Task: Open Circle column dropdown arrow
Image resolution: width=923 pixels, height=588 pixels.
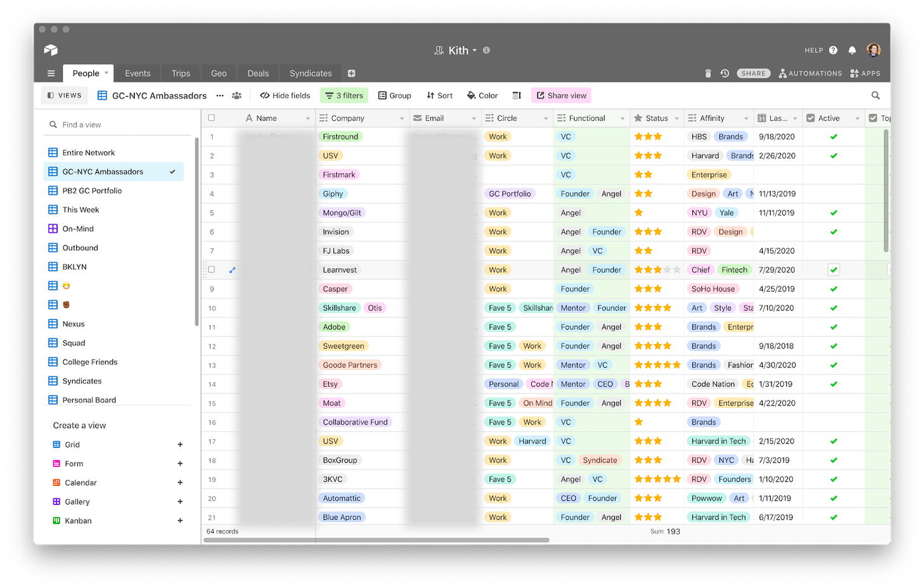Action: (546, 118)
